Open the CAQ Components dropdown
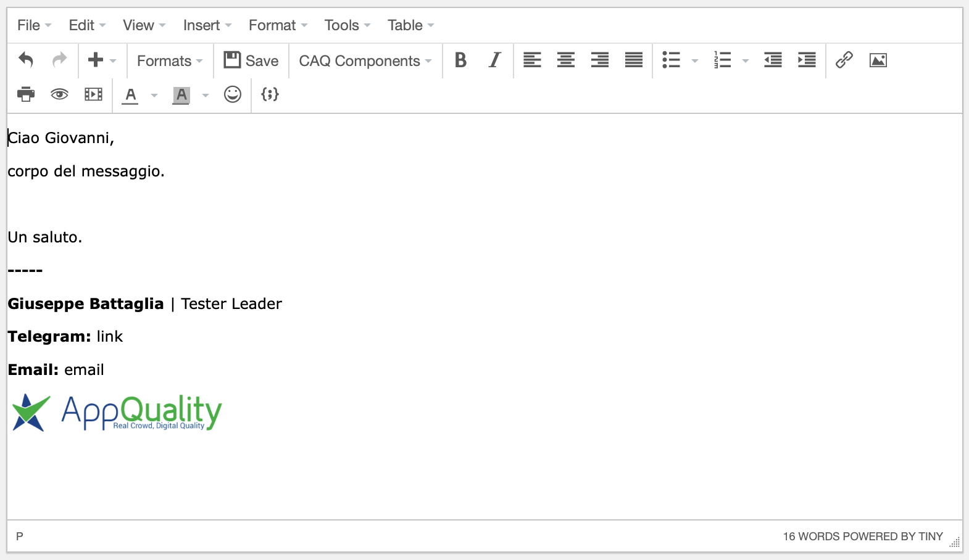 365,60
